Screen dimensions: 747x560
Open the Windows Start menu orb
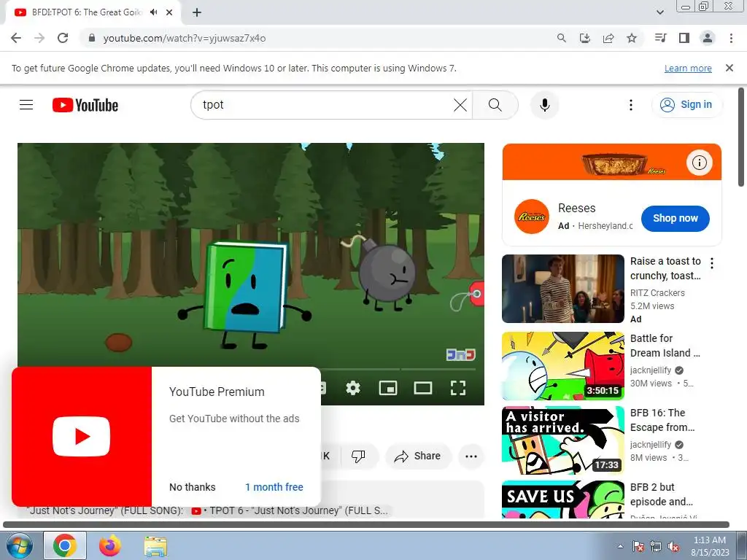tap(20, 545)
